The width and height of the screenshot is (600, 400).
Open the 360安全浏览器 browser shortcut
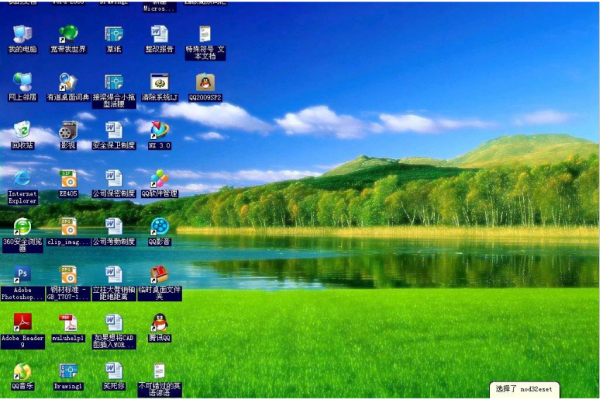22,227
